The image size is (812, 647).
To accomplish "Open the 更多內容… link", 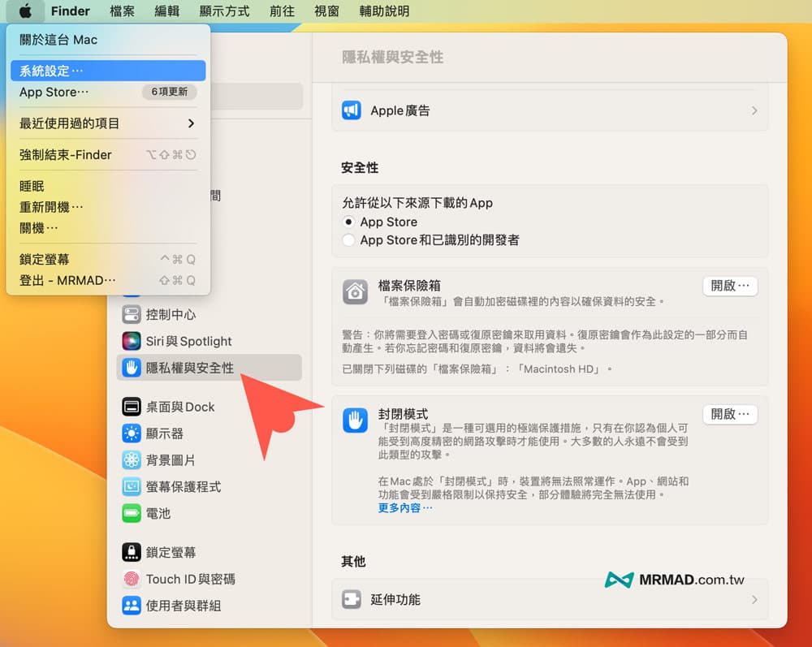I will pyautogui.click(x=405, y=507).
